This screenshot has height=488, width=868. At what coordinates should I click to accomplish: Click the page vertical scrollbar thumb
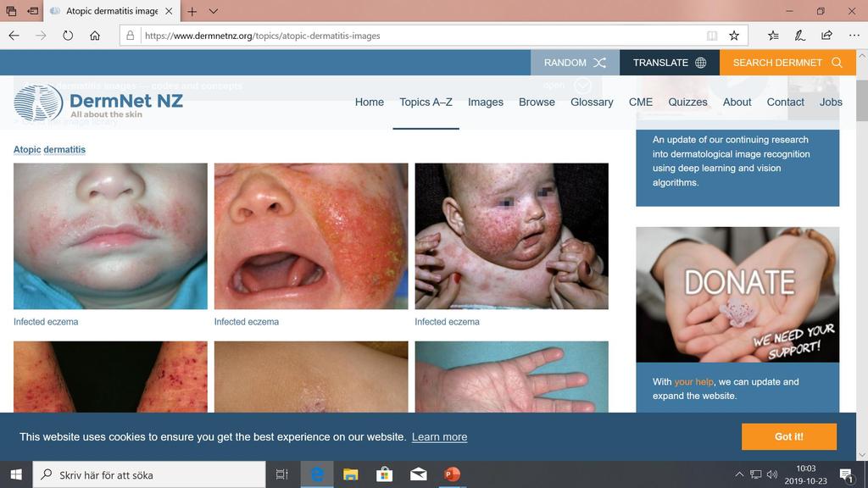coord(862,100)
